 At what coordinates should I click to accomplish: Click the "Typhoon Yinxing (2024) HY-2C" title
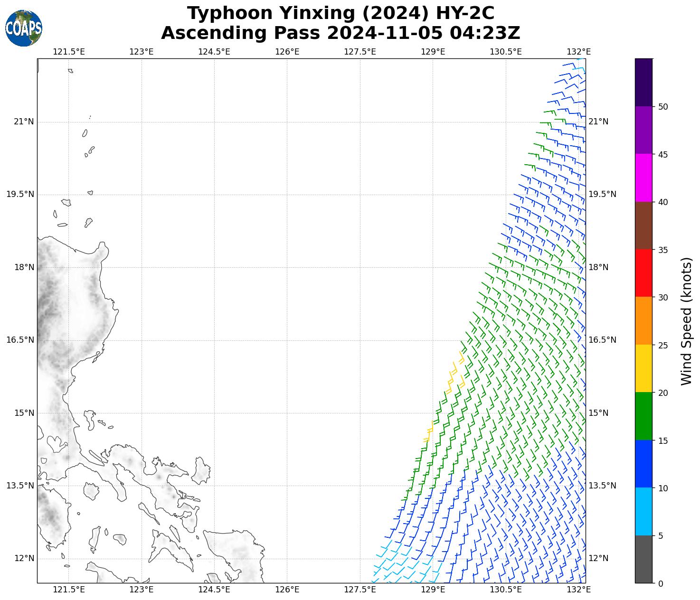click(341, 13)
